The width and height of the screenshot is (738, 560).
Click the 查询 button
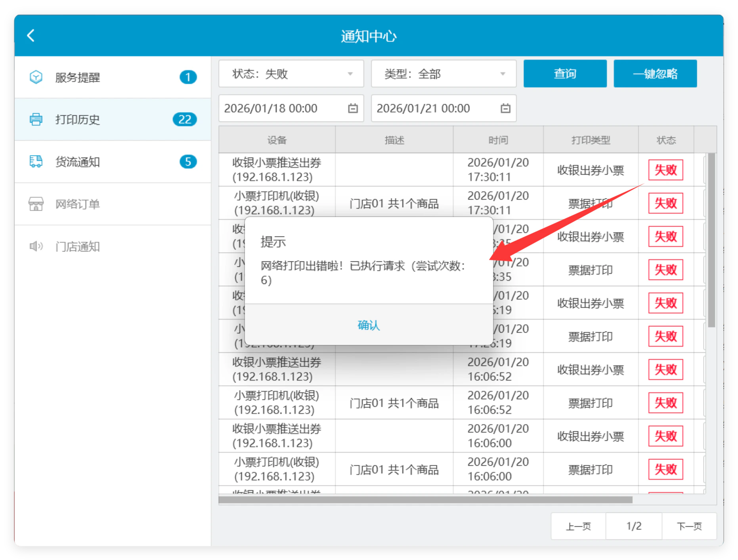(x=565, y=74)
